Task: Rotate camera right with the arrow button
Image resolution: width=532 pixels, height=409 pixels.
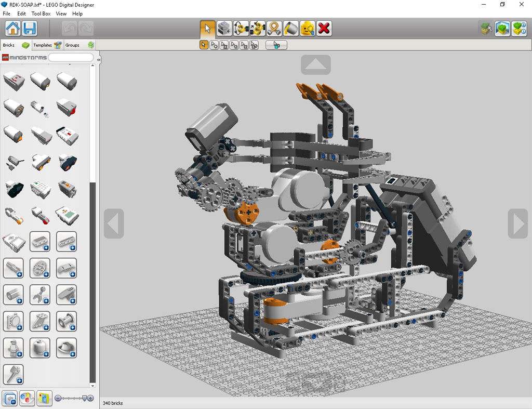Action: click(517, 224)
